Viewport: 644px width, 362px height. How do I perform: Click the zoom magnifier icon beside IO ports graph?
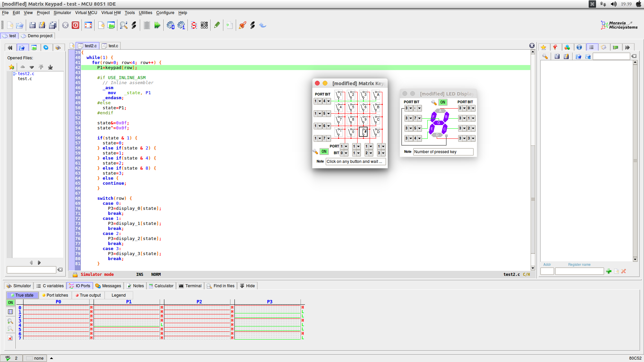10,321
